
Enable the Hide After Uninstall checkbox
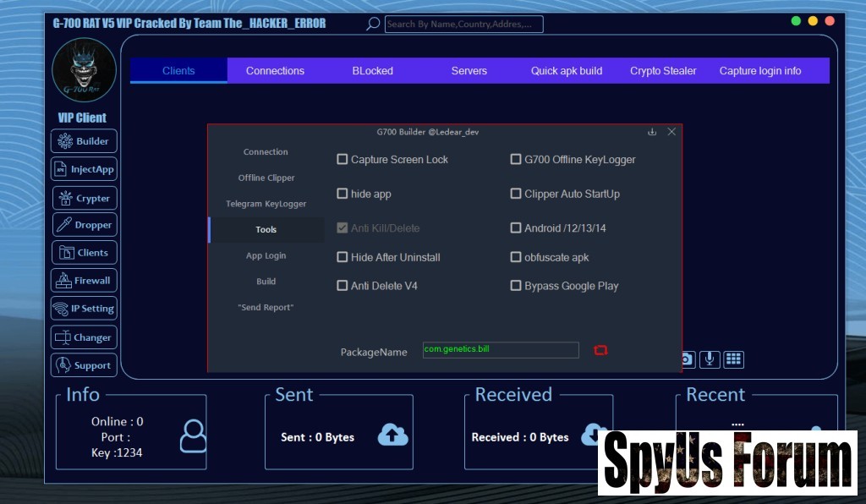point(343,257)
